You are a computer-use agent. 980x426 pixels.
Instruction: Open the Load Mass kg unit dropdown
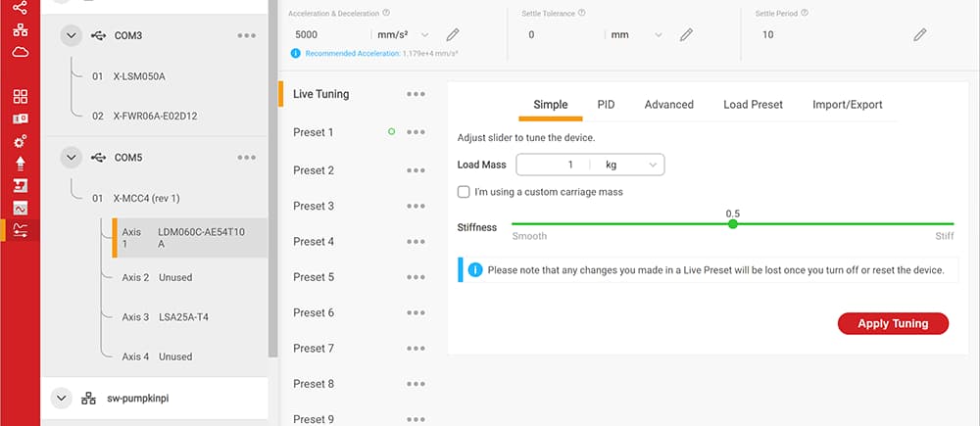pyautogui.click(x=628, y=165)
